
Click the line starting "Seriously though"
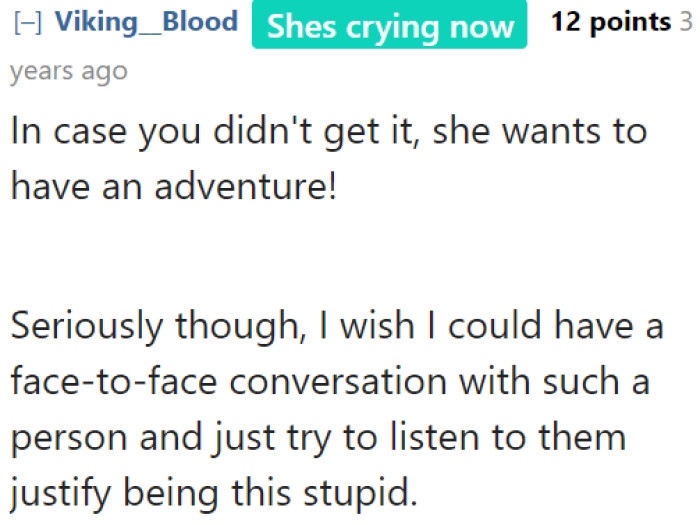pos(337,327)
